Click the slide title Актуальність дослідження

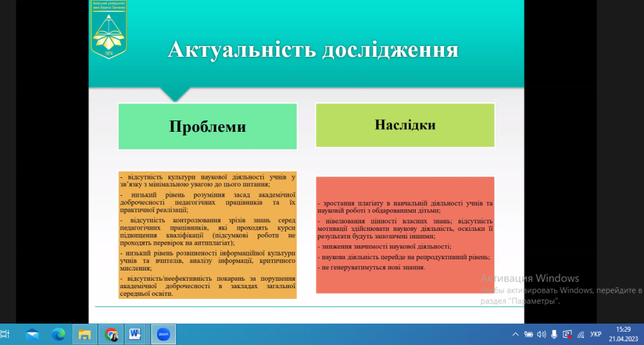[313, 49]
